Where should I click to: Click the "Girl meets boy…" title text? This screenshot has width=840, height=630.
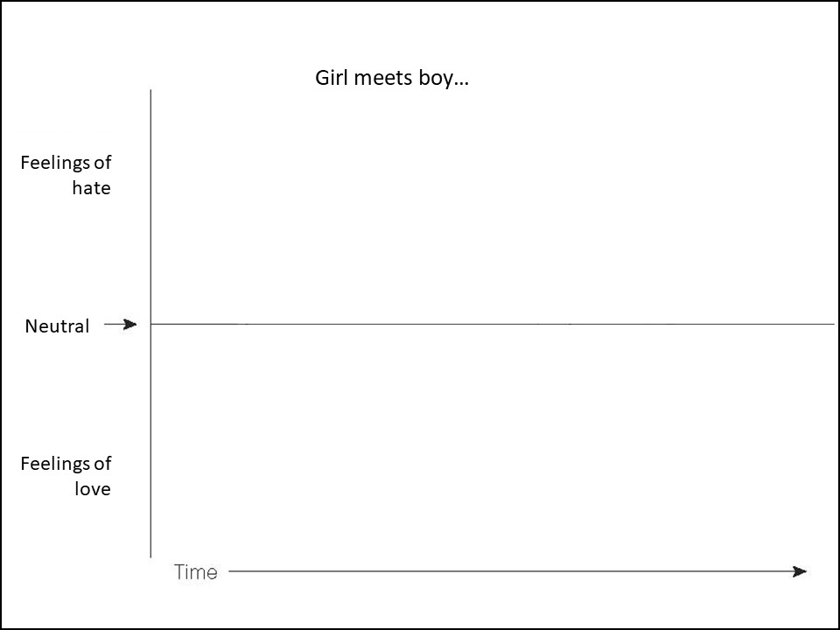(x=392, y=78)
